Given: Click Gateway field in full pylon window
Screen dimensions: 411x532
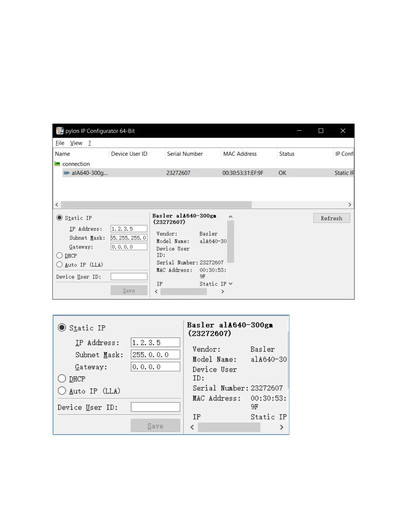Looking at the screenshot, I should tap(129, 247).
